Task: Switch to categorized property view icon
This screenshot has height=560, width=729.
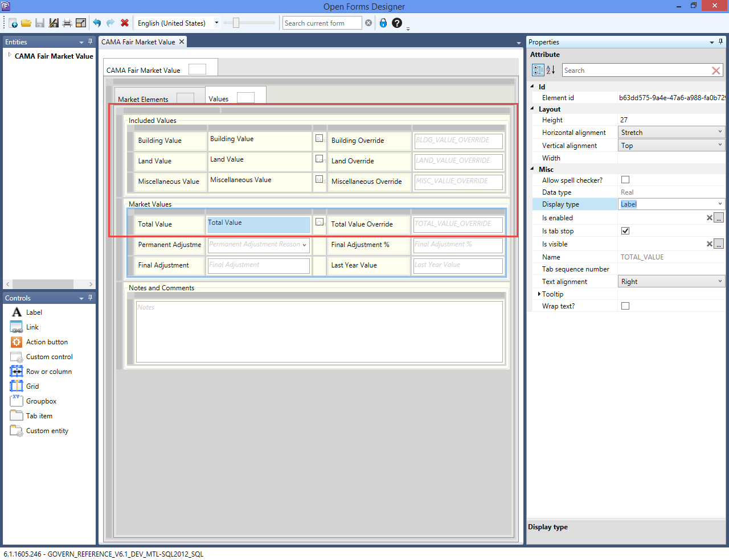Action: click(538, 70)
